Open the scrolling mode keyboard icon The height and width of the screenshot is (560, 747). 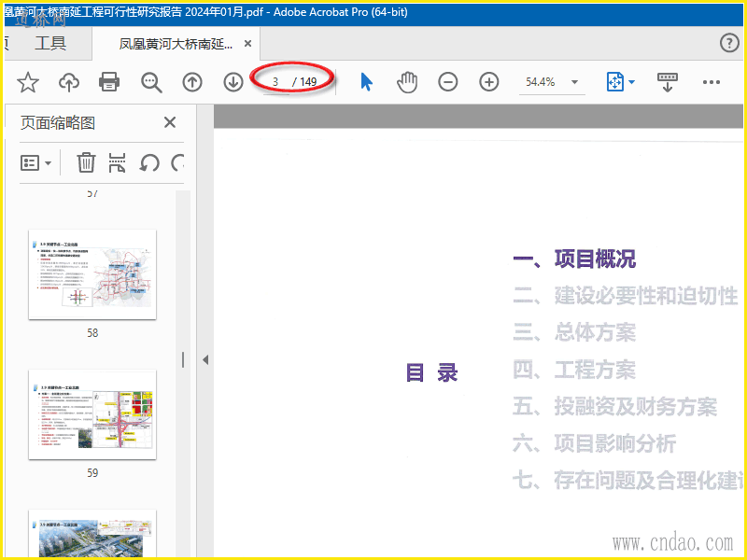(x=667, y=82)
